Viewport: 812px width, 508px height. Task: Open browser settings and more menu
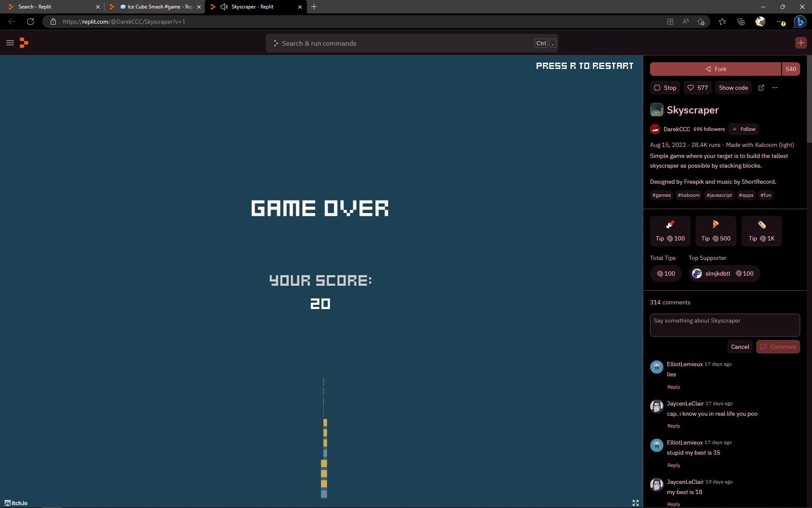[780, 22]
